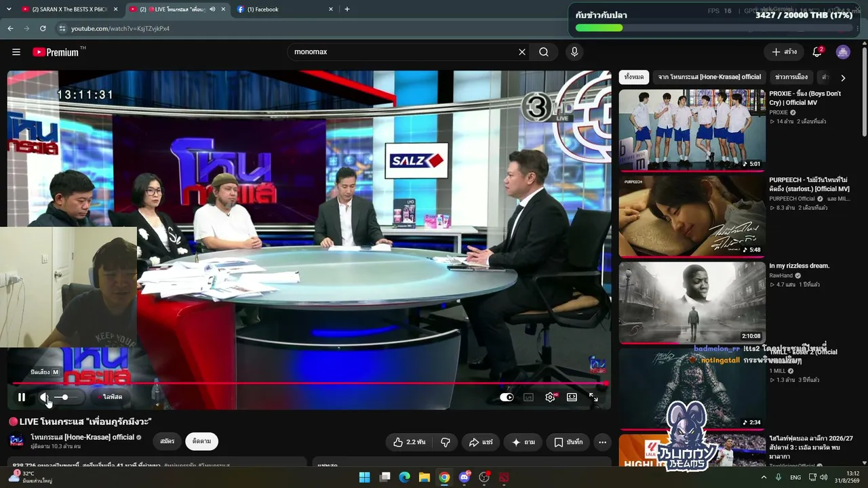
Task: Mute the video with speaker icon
Action: pyautogui.click(x=44, y=397)
